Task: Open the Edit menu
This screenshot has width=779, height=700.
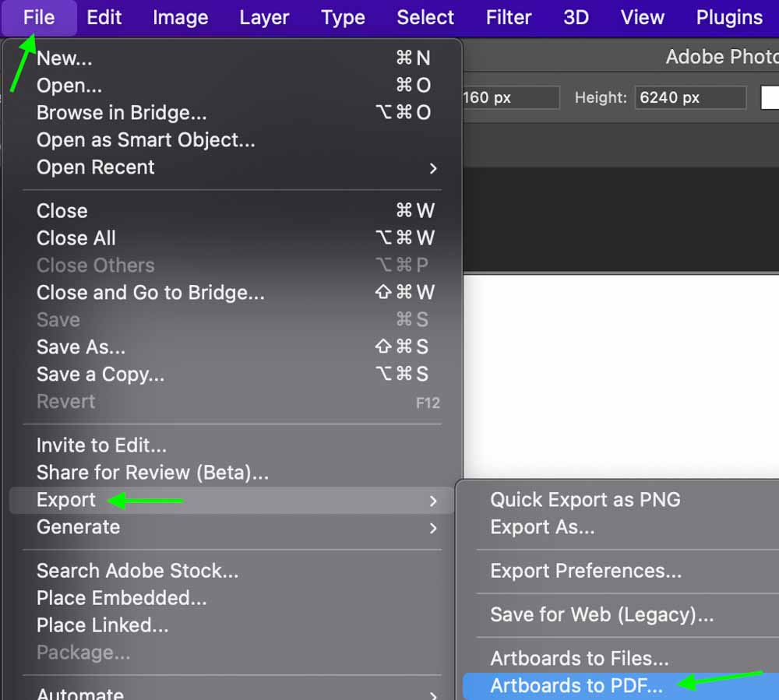Action: point(104,17)
